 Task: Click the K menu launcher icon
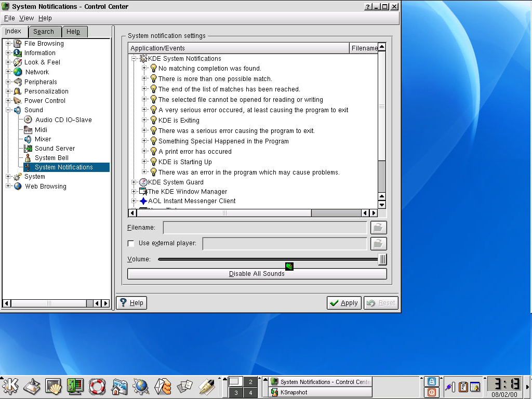coord(11,386)
